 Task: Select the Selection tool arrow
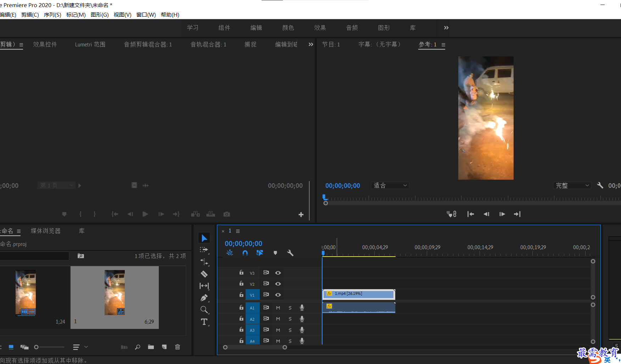coord(204,238)
